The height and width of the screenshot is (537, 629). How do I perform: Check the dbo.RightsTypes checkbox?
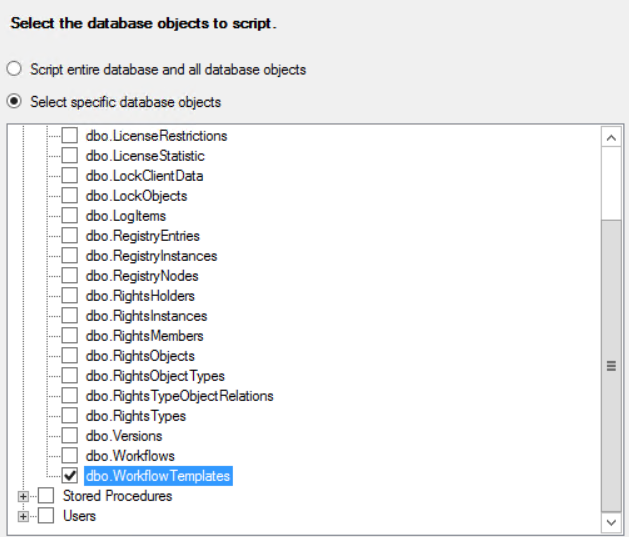point(70,416)
